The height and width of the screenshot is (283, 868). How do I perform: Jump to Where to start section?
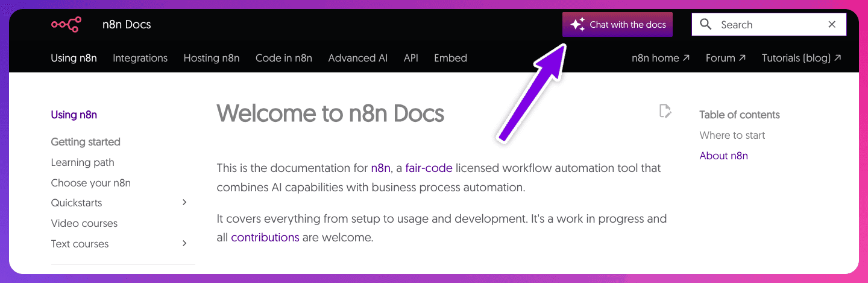pyautogui.click(x=732, y=135)
